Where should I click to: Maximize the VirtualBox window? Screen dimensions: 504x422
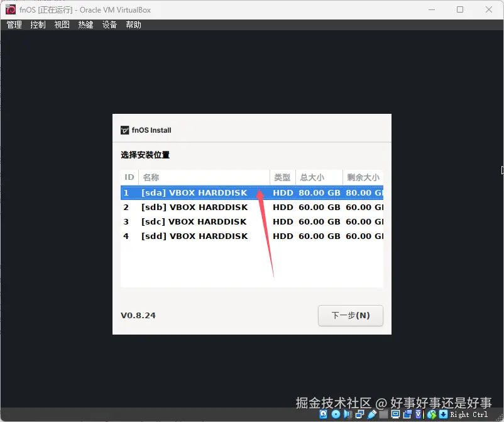(460, 9)
